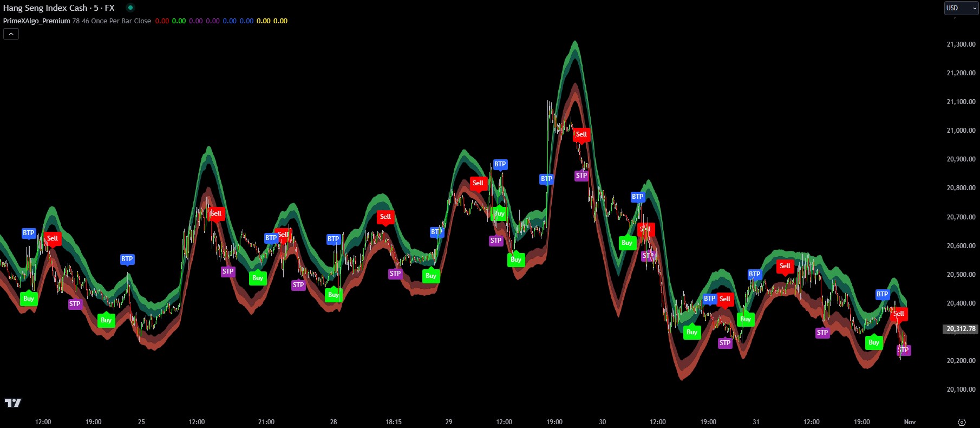Select the PrimeXAlgo_Premium indicator name
The image size is (980, 428).
point(37,21)
